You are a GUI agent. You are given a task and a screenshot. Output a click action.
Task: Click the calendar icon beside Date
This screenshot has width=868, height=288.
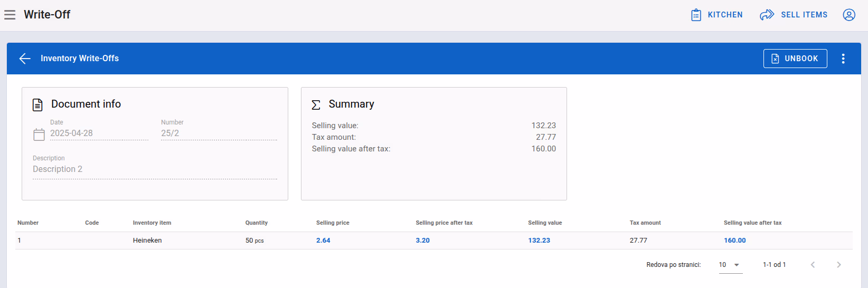39,135
